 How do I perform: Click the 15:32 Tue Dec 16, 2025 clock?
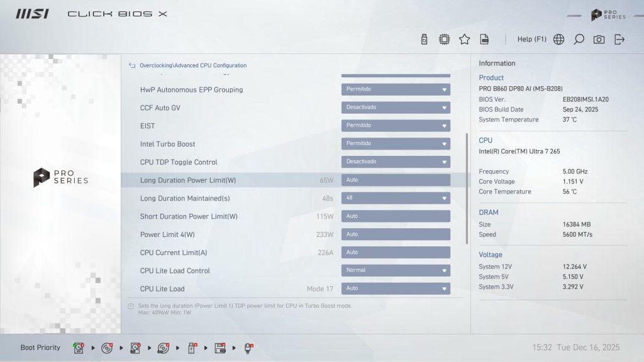click(576, 348)
